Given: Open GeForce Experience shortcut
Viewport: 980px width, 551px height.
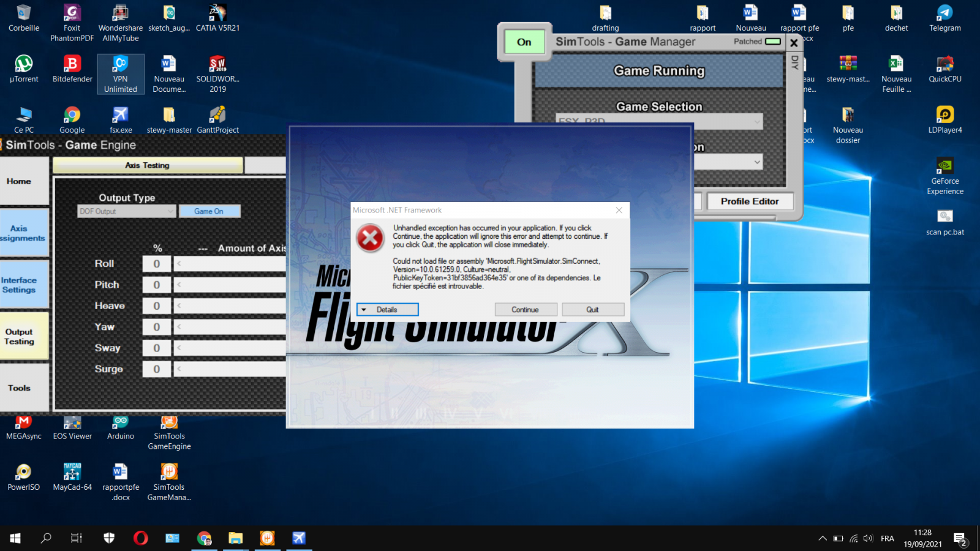Looking at the screenshot, I should [945, 176].
